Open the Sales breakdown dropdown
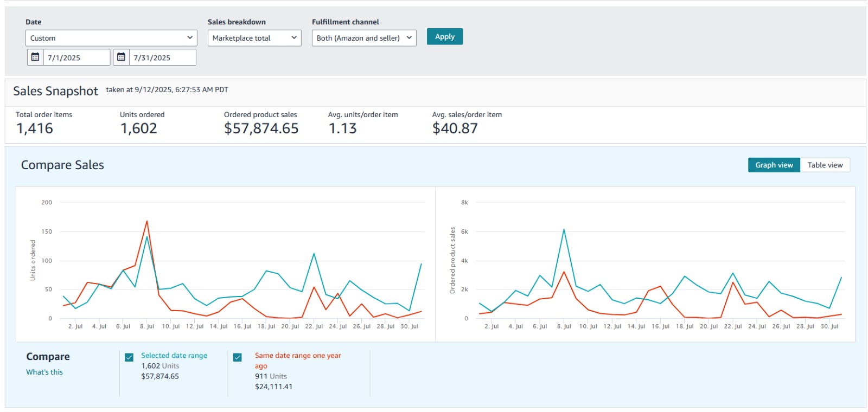Viewport: 868px width, 412px height. click(254, 38)
